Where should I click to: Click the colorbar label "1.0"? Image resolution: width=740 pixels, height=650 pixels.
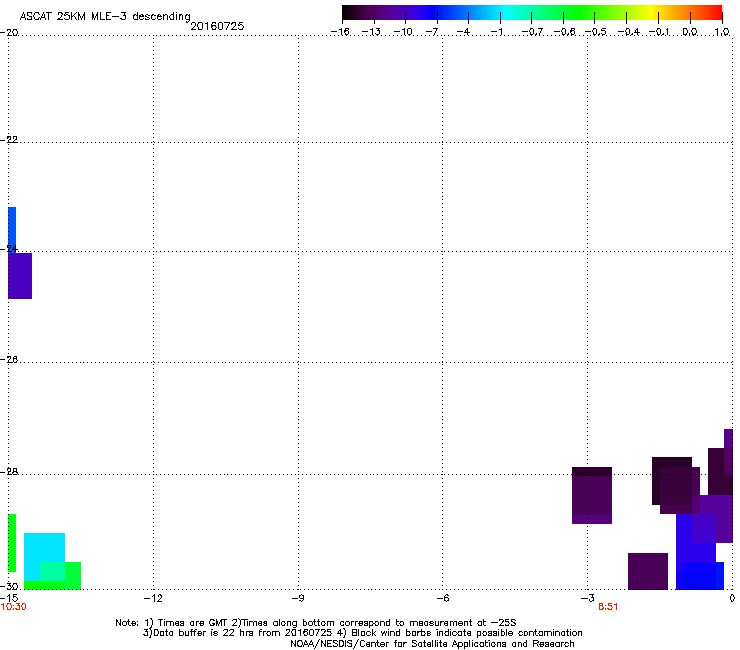click(x=722, y=32)
